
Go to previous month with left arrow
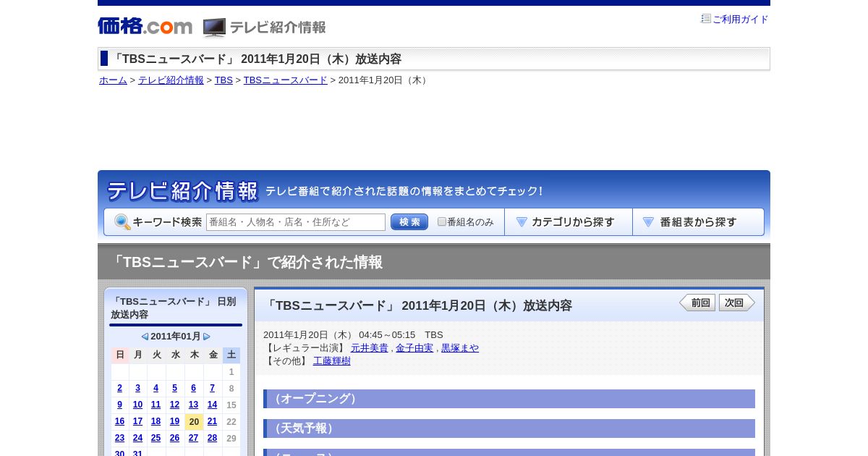pyautogui.click(x=145, y=337)
